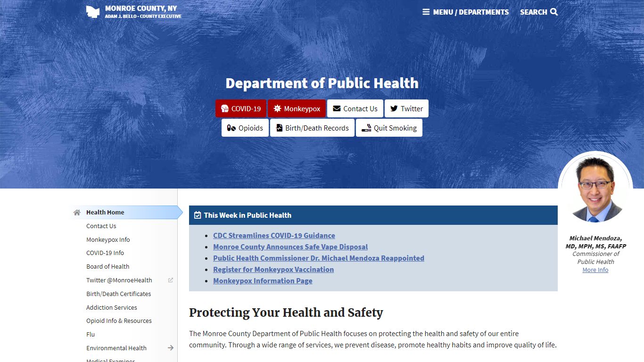Click the Opioids pills icon
The height and width of the screenshot is (362, 644).
click(231, 128)
